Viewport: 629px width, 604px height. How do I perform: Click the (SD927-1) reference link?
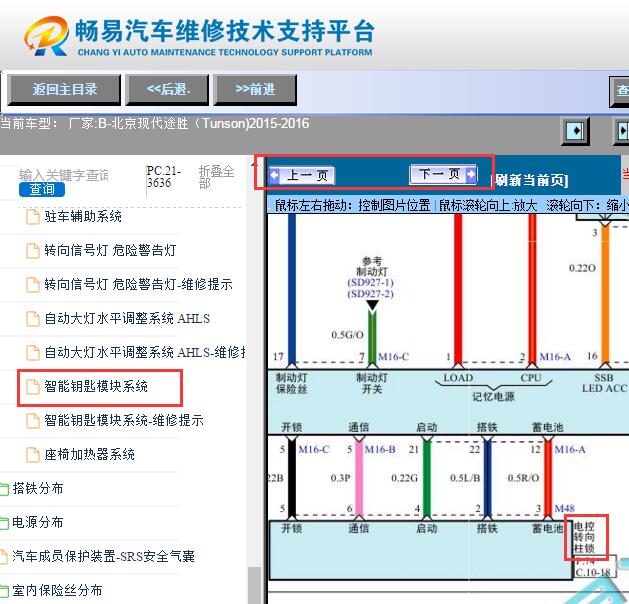point(370,282)
